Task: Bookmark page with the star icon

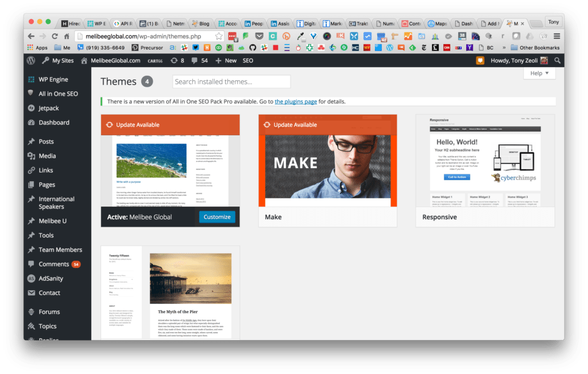Action: [219, 36]
